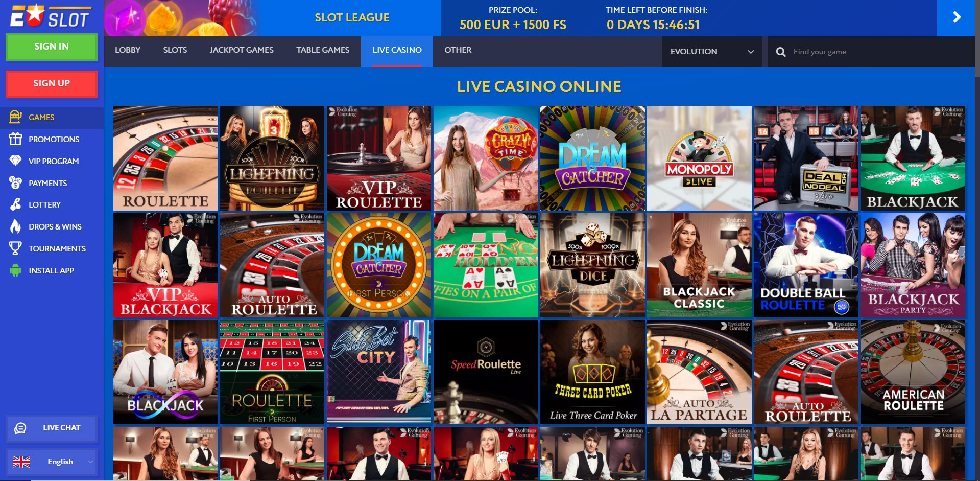980x481 pixels.
Task: Click the Payments coins icon
Action: pos(15,183)
